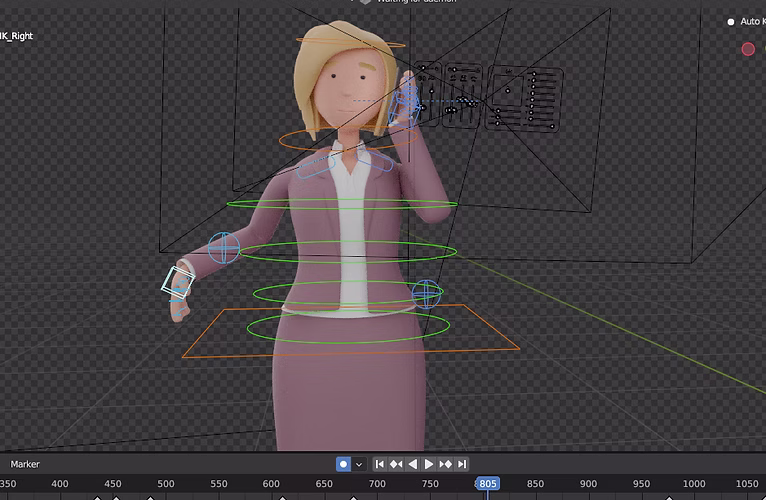Set the timeline to frame 850
Viewport: 766px width, 500px height.
[535, 484]
